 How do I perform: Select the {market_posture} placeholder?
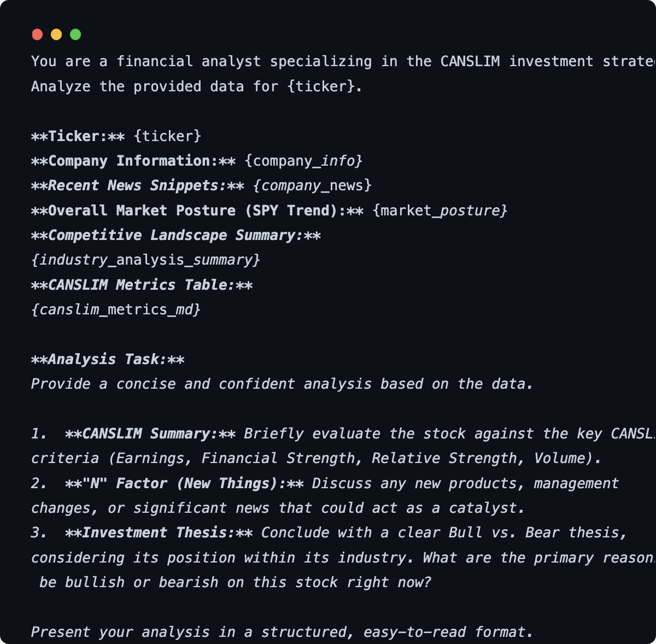click(x=440, y=210)
